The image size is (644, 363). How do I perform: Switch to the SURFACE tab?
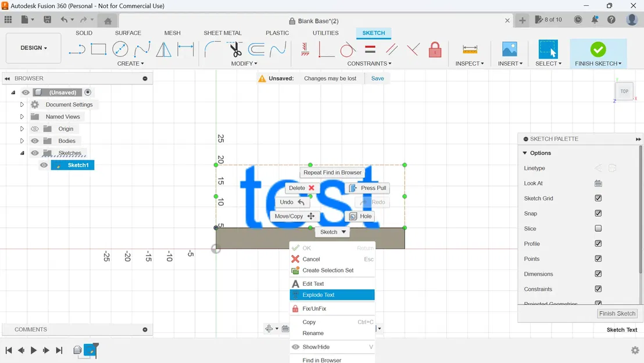pos(128,33)
